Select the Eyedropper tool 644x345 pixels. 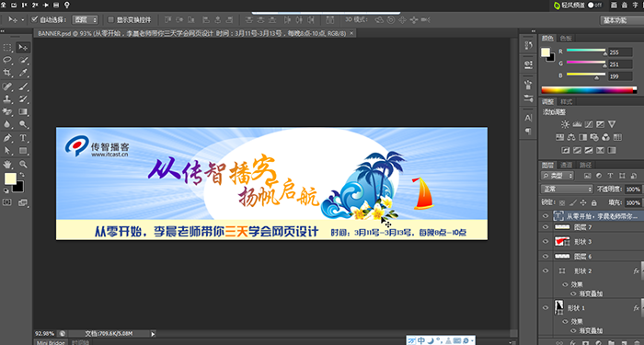tap(23, 73)
